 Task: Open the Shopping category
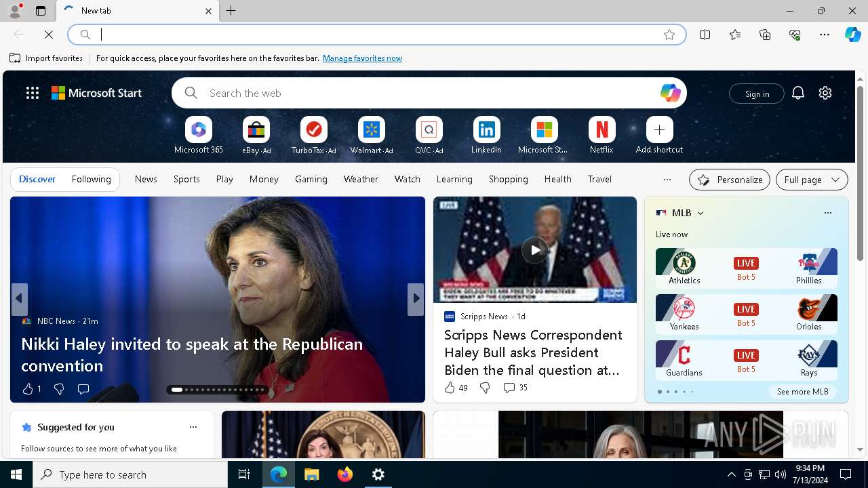point(509,180)
